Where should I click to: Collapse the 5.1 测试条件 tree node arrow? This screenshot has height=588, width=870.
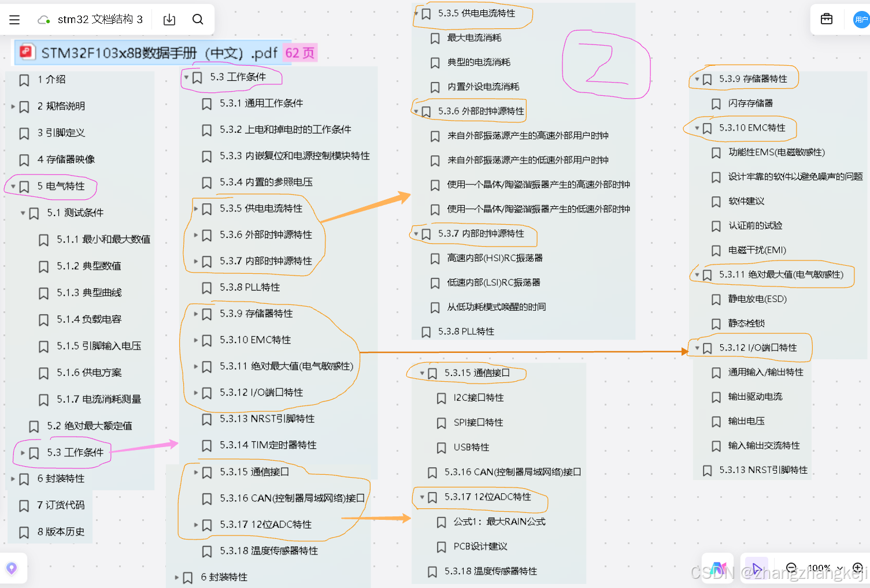23,213
